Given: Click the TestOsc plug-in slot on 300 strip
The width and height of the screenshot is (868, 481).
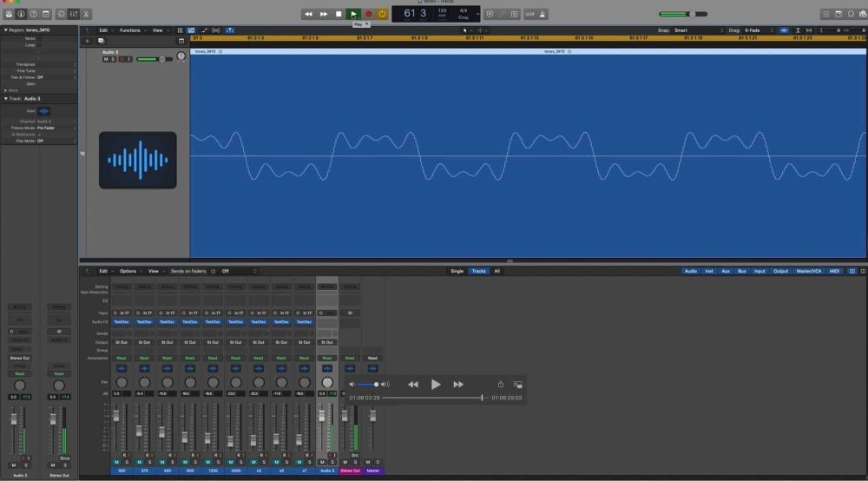Looking at the screenshot, I should click(122, 321).
